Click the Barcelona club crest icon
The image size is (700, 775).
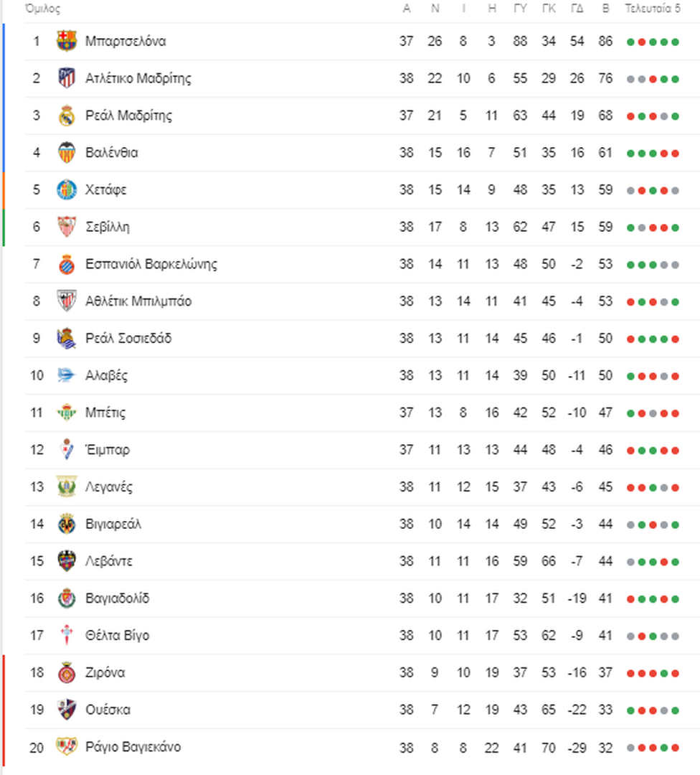(x=67, y=41)
